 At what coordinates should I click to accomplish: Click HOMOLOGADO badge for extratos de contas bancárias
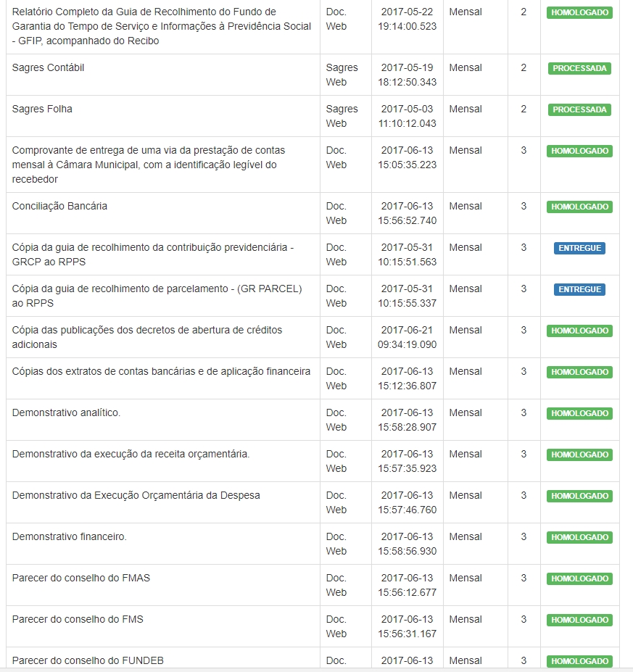[x=579, y=372]
